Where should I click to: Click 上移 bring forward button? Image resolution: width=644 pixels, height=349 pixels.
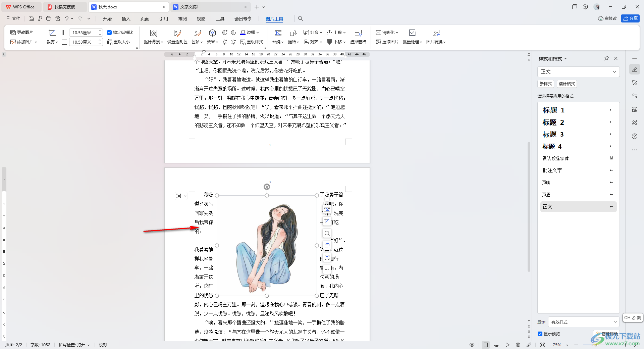coord(336,33)
